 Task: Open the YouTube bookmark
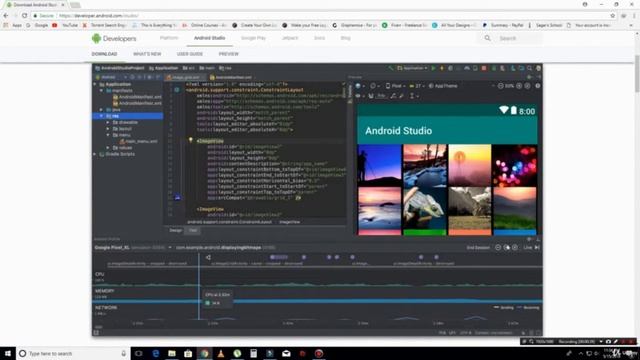tap(65, 25)
